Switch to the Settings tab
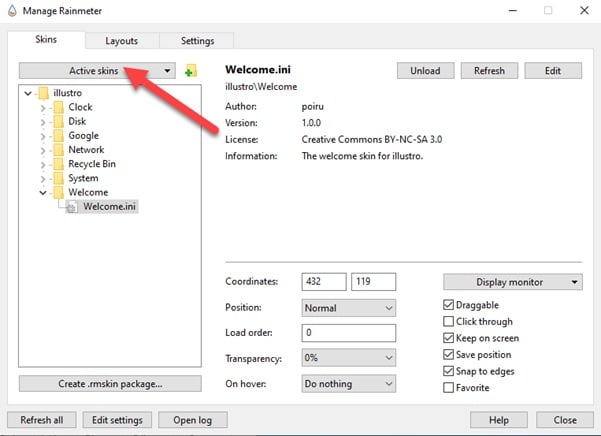This screenshot has height=436, width=601. pos(197,41)
